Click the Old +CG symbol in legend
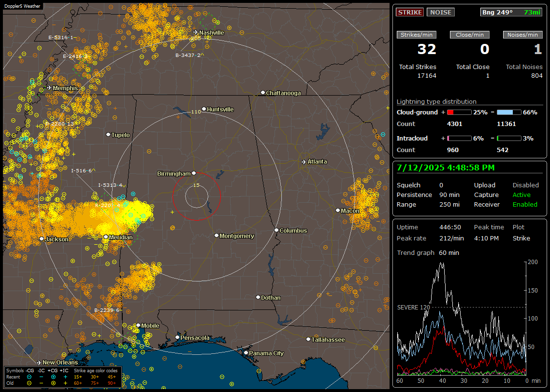This screenshot has width=550, height=392. pos(53,383)
